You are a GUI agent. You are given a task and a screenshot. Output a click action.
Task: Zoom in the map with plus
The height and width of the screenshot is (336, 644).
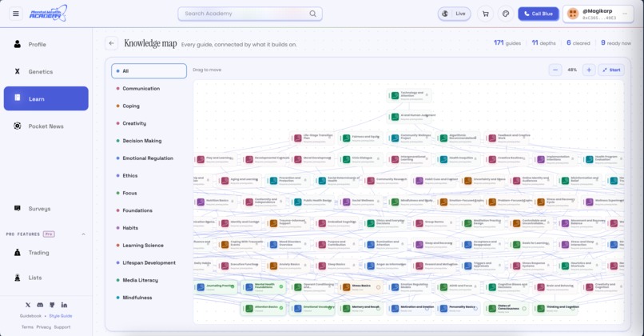pos(589,70)
